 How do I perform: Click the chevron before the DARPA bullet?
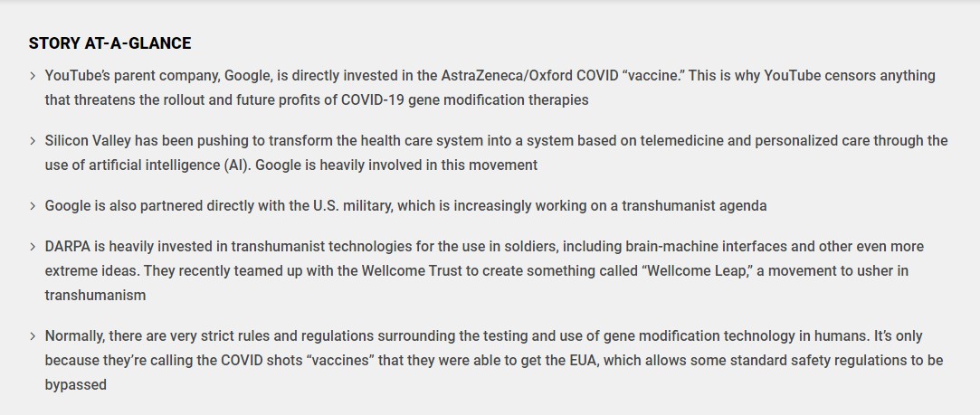coord(33,247)
